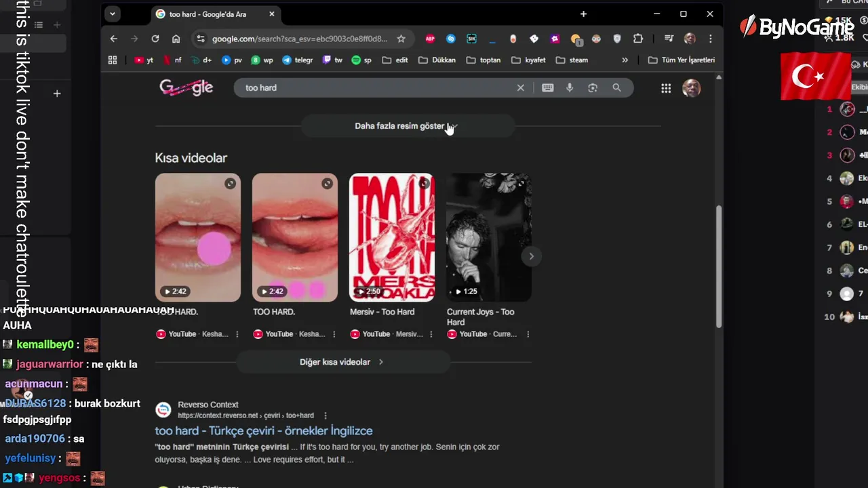Screen dimensions: 868x488
Task: Open the Chrome profile avatar in toolbar
Action: click(x=690, y=39)
